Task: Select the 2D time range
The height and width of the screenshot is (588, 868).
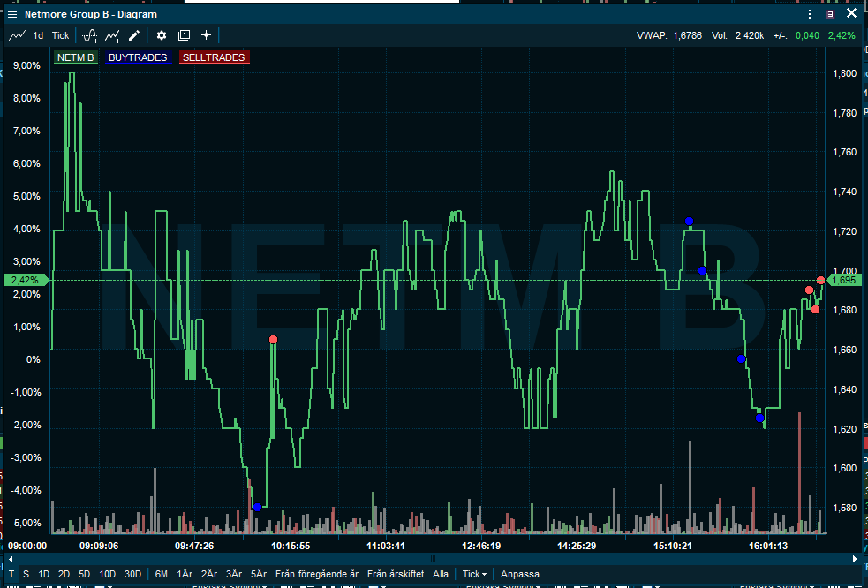Action: click(64, 574)
